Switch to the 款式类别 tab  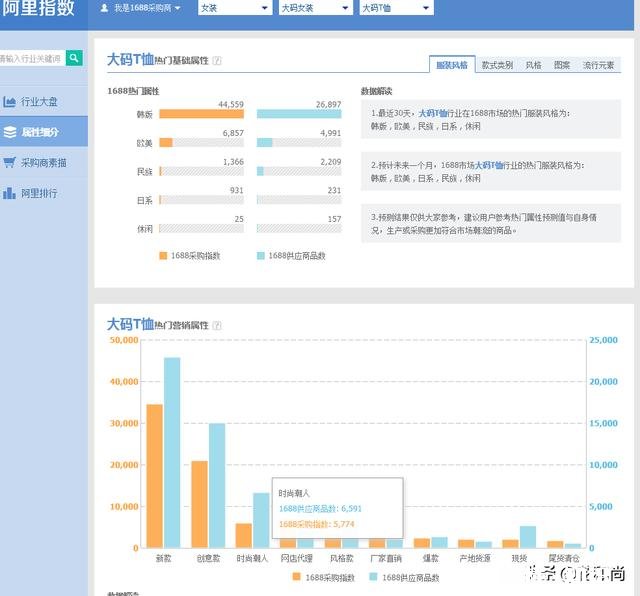[x=496, y=65]
